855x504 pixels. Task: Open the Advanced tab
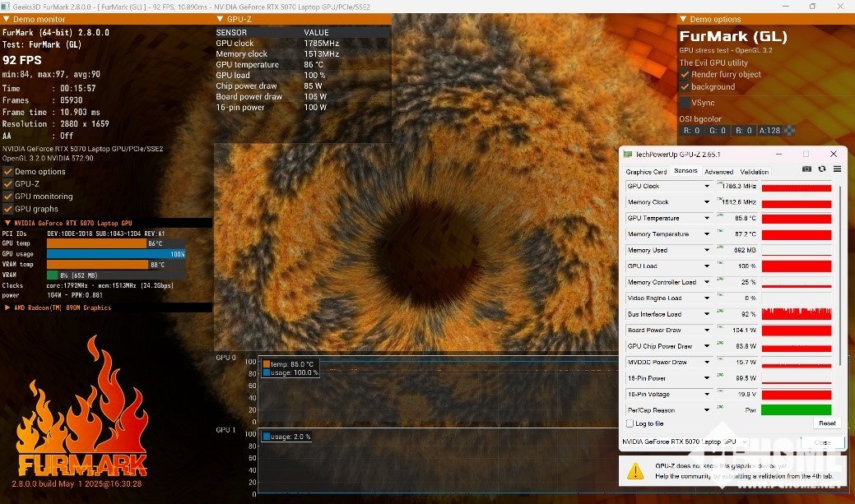pos(718,172)
